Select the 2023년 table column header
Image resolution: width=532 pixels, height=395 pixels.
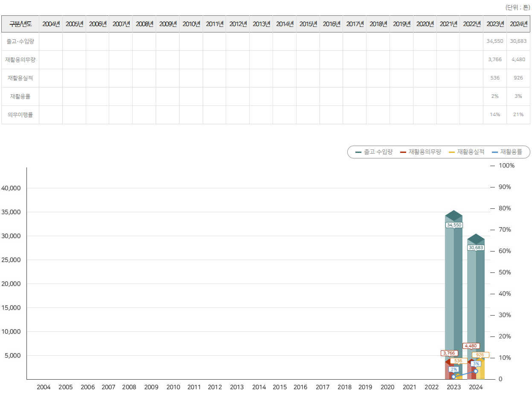coord(495,24)
